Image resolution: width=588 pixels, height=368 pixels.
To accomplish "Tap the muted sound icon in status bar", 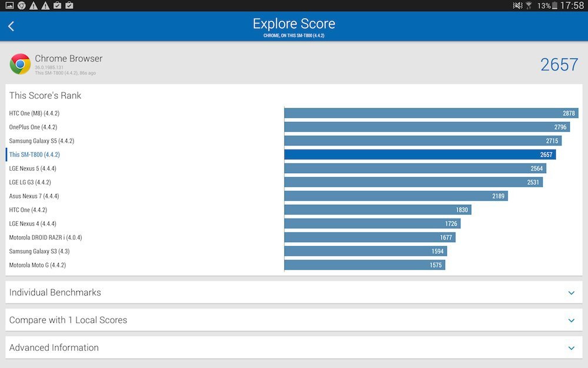I will click(x=517, y=6).
